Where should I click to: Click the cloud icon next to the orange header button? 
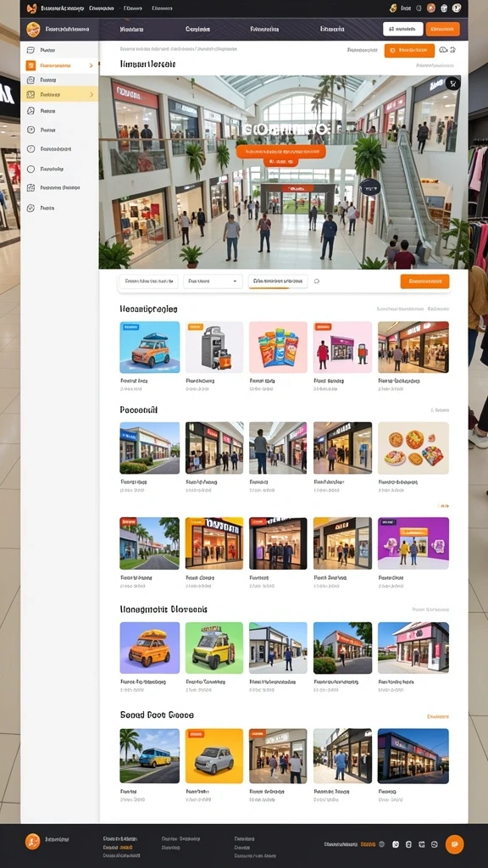pyautogui.click(x=443, y=50)
